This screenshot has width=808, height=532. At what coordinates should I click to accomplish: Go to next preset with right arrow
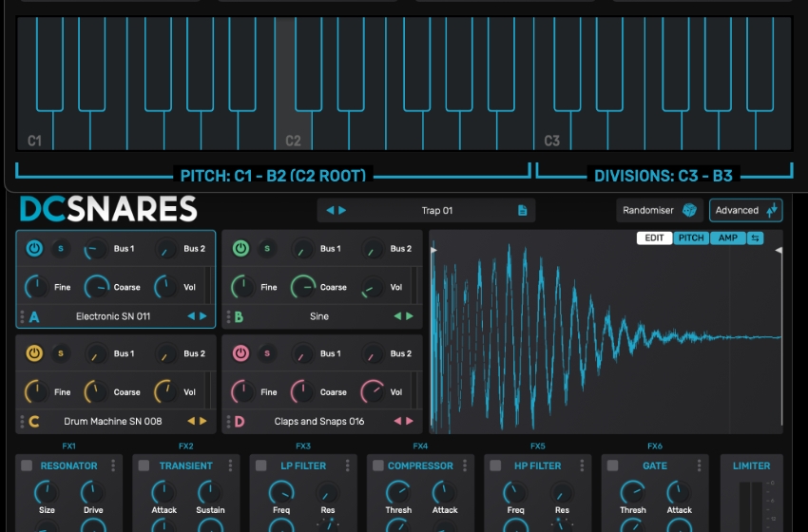point(342,210)
